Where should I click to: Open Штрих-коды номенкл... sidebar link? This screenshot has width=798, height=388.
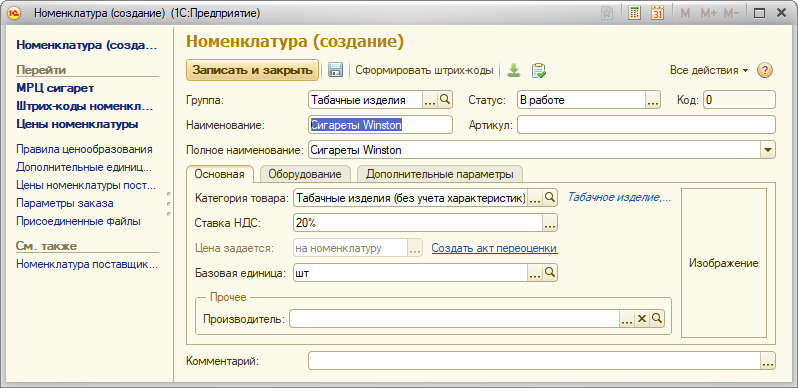pyautogui.click(x=84, y=106)
